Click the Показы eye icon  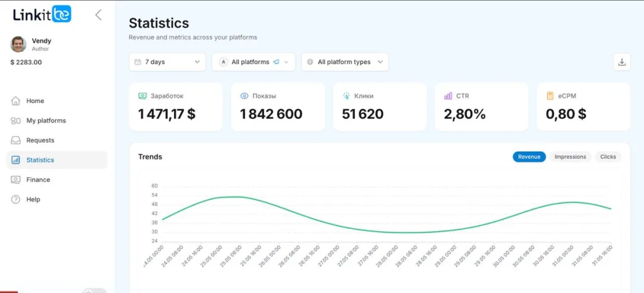244,96
